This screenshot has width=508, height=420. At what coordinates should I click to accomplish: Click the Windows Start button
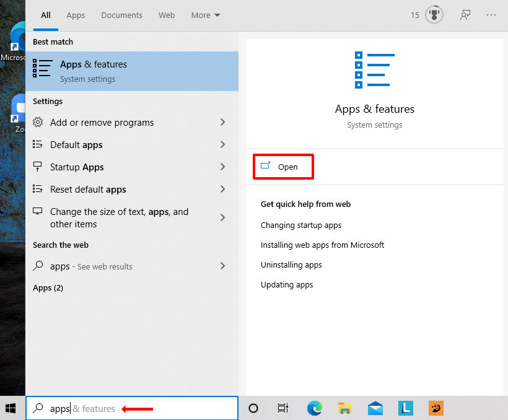11,408
